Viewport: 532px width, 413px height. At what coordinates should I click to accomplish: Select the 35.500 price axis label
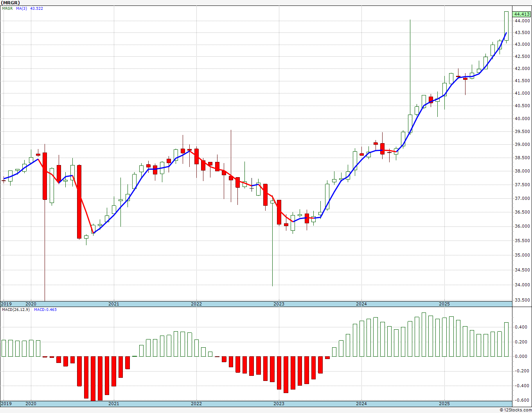522,241
